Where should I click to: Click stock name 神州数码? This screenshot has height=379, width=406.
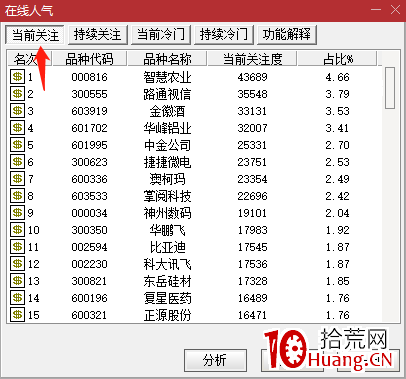pos(167,213)
